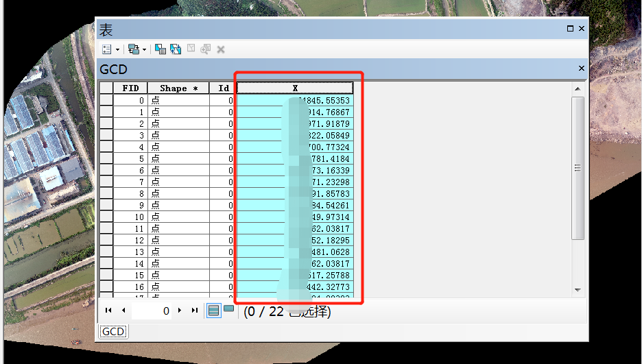
Task: Go to the previous record
Action: coord(123,311)
